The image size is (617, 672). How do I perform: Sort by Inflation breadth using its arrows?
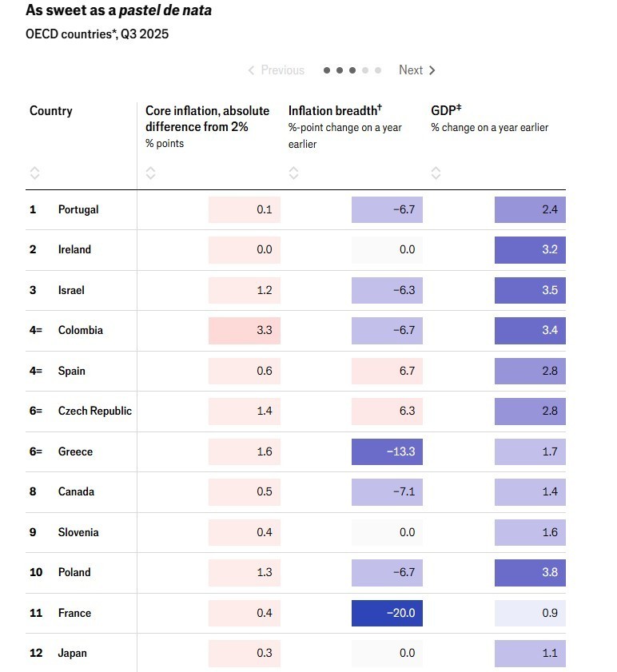(293, 173)
